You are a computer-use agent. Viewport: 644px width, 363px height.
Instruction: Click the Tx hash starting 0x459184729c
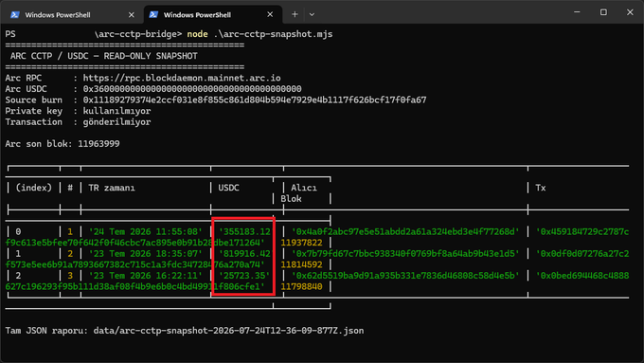point(582,232)
